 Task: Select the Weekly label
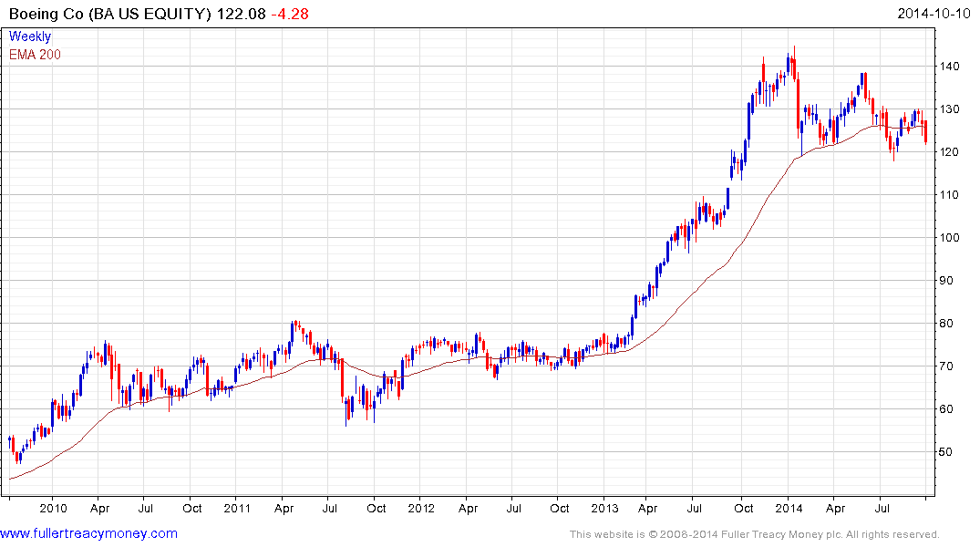pyautogui.click(x=30, y=36)
